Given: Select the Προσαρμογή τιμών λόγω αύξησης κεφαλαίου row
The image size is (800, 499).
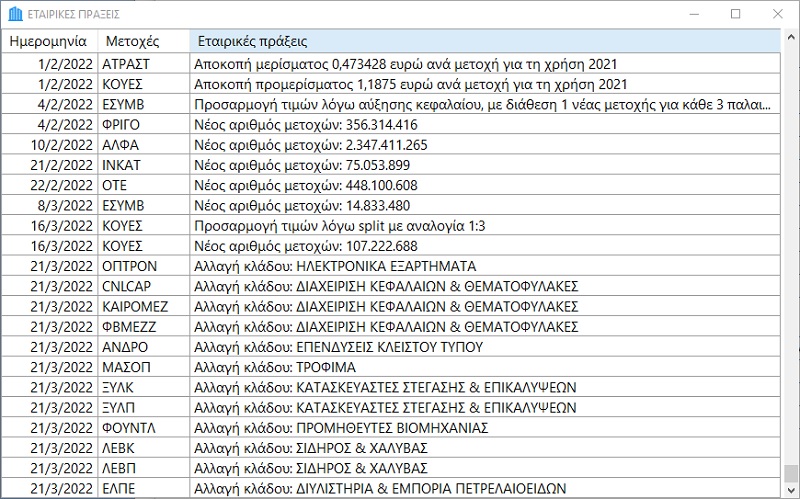Looking at the screenshot, I should pyautogui.click(x=391, y=105).
